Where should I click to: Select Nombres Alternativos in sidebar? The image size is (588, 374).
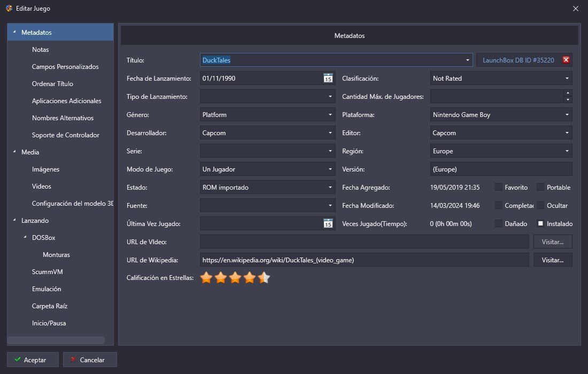[63, 118]
